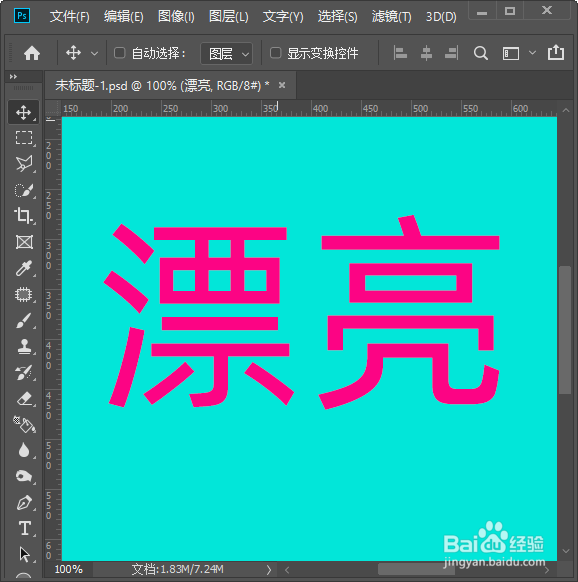Align right edges of layers
The width and height of the screenshot is (578, 582).
pos(451,53)
